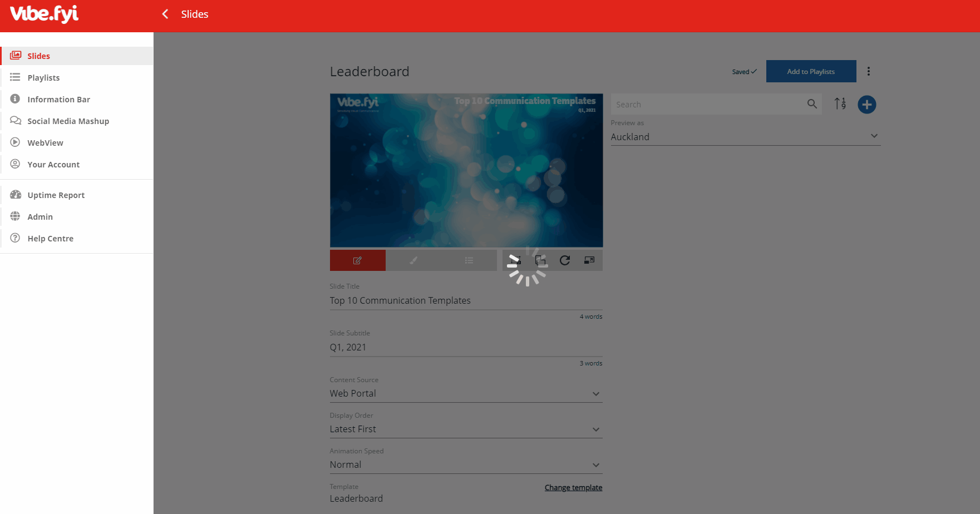Click the Add to Playlists button
Viewport: 980px width, 514px height.
[x=811, y=71]
